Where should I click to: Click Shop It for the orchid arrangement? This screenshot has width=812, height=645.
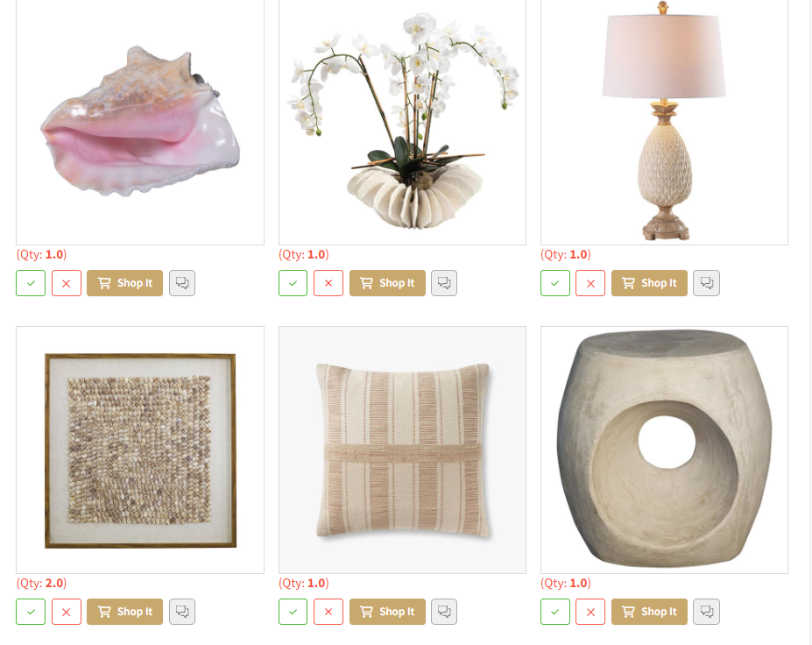pyautogui.click(x=387, y=283)
